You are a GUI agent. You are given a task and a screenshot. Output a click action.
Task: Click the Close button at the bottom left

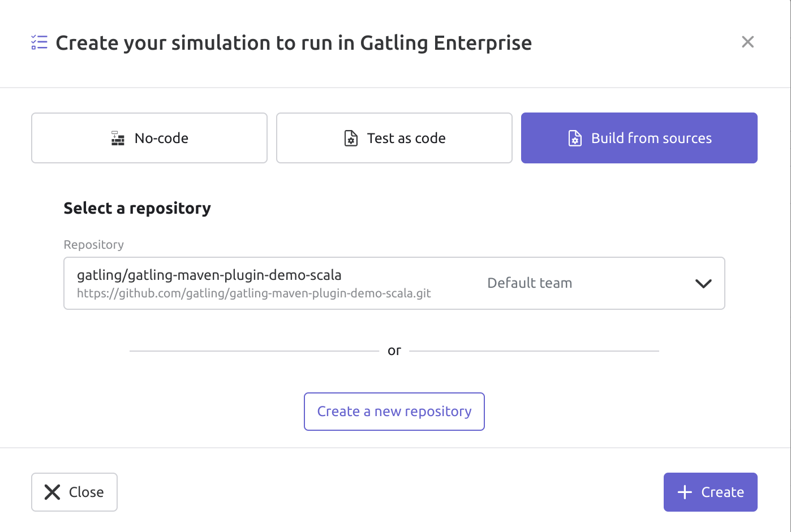pos(74,492)
